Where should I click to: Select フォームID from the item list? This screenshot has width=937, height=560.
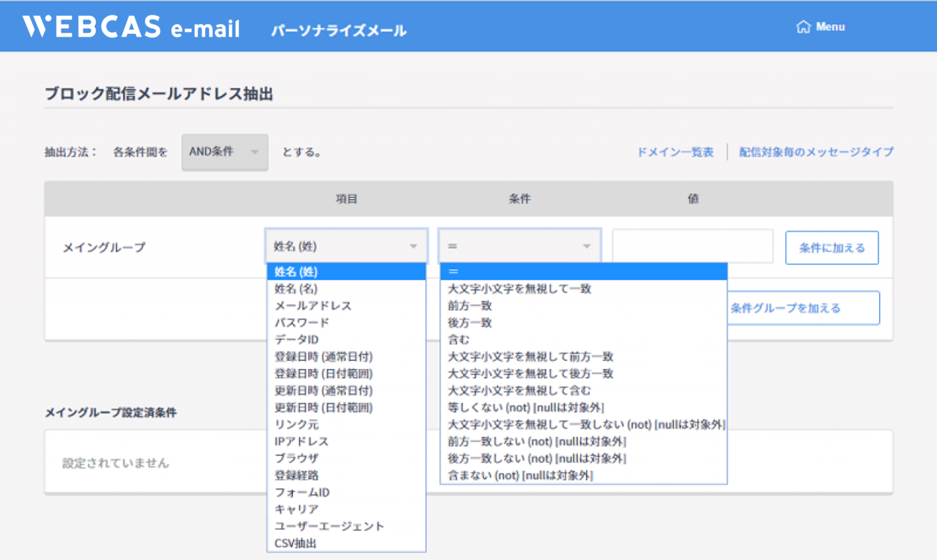coord(346,492)
